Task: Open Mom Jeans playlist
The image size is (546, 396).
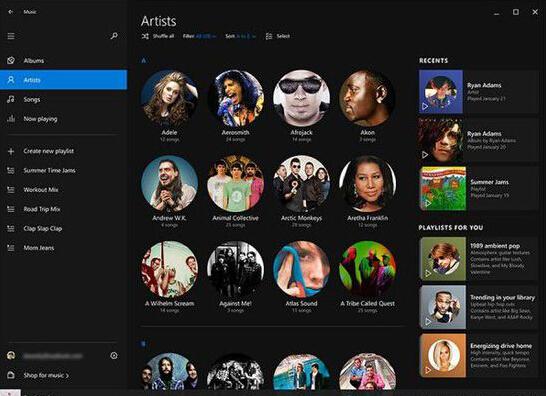Action: (x=64, y=248)
